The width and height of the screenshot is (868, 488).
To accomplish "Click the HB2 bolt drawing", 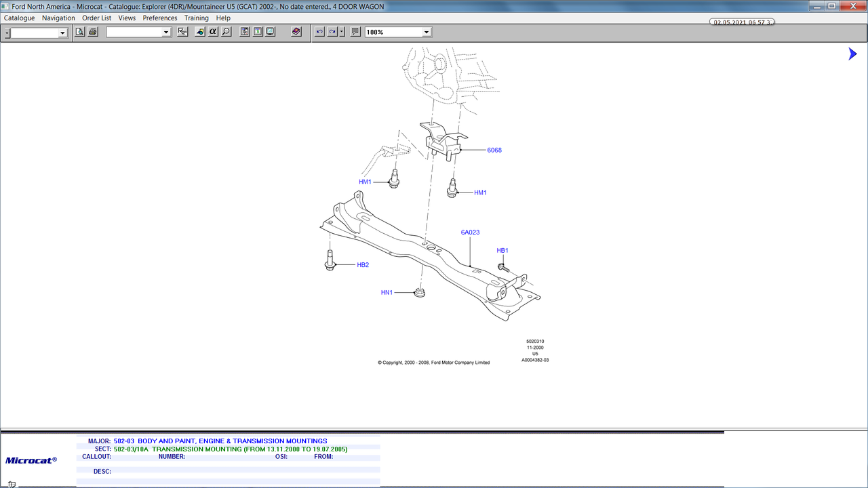I will click(x=330, y=261).
